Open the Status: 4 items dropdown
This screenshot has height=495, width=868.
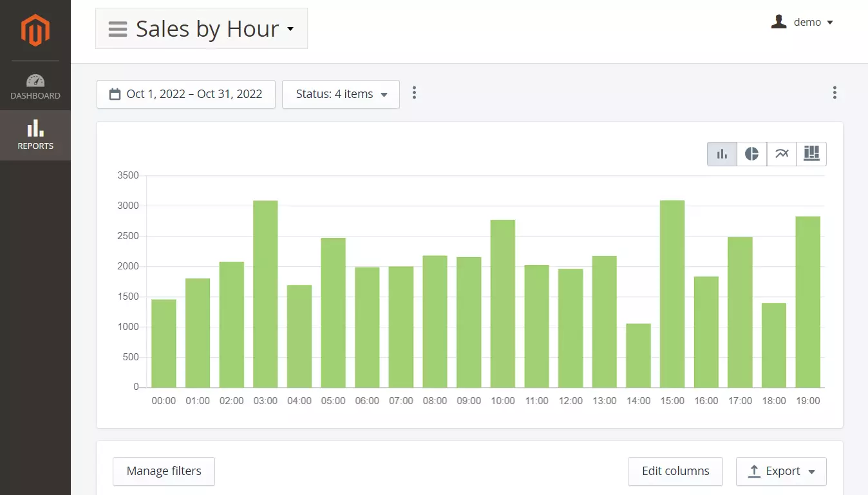click(x=341, y=94)
